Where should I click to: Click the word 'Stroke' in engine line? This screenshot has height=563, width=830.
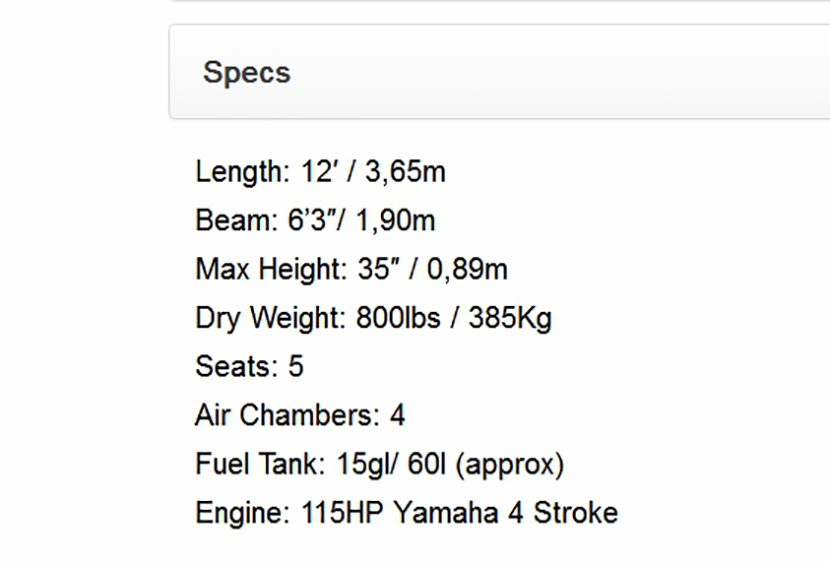[575, 513]
